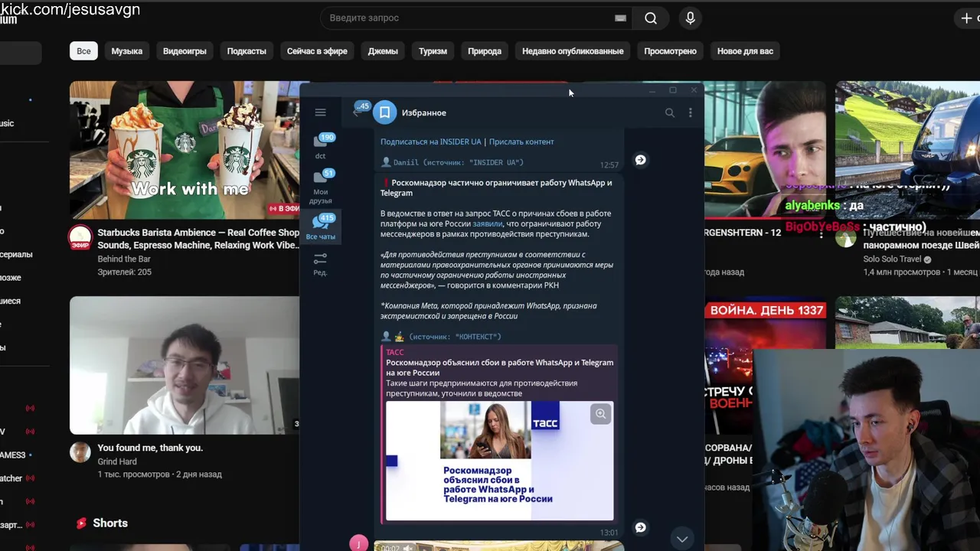
Task: Open the You found me video thumbnail
Action: (x=185, y=365)
